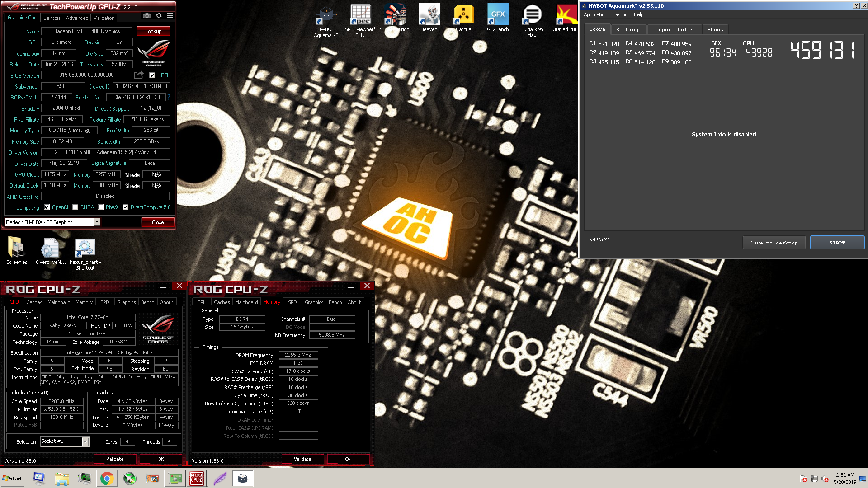The height and width of the screenshot is (488, 868).
Task: Switch to the Advanced tab in GPU-Z
Action: pos(77,18)
